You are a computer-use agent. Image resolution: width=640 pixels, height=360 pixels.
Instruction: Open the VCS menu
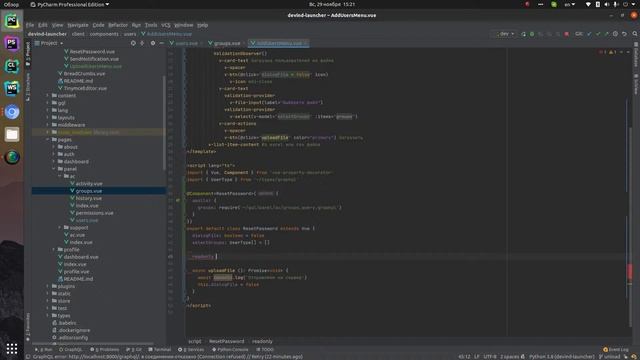tap(165, 25)
